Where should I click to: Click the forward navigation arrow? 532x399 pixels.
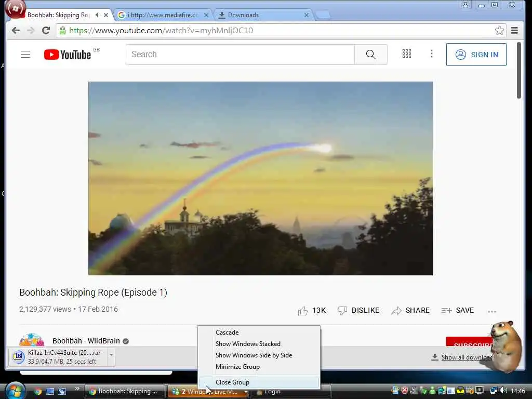[31, 31]
